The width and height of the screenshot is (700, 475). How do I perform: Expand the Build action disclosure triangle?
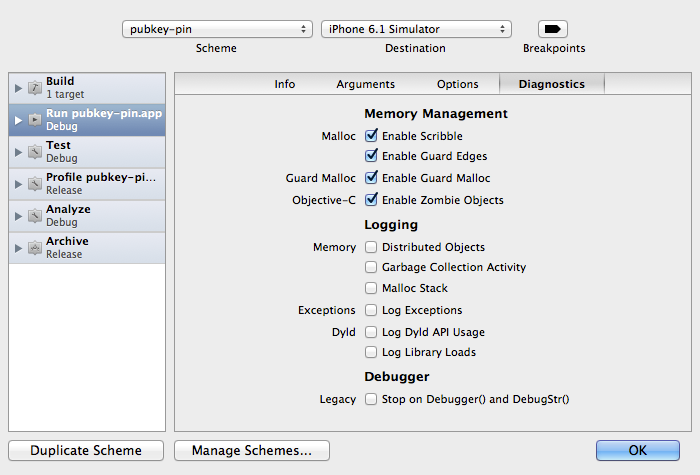pyautogui.click(x=18, y=88)
